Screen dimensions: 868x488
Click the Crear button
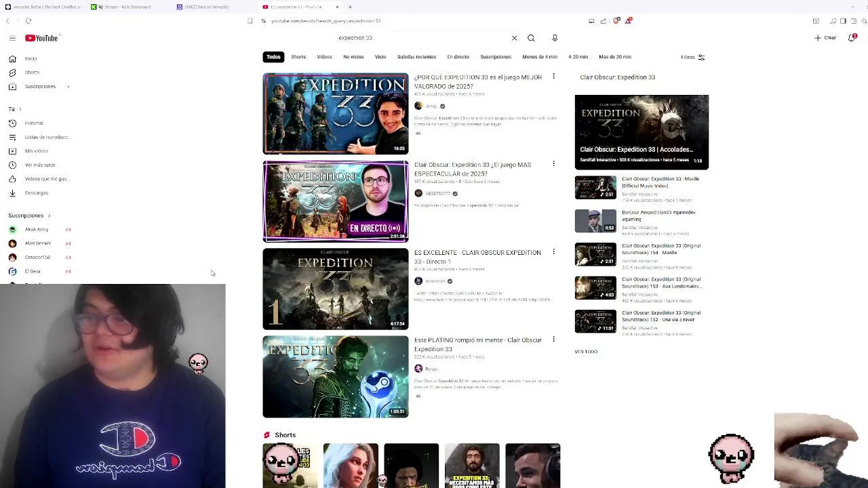click(825, 38)
